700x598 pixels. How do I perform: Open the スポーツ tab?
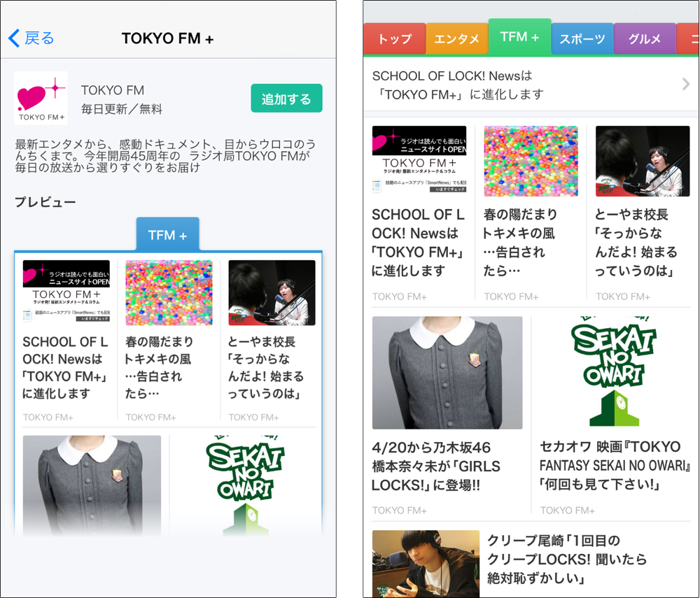[582, 38]
